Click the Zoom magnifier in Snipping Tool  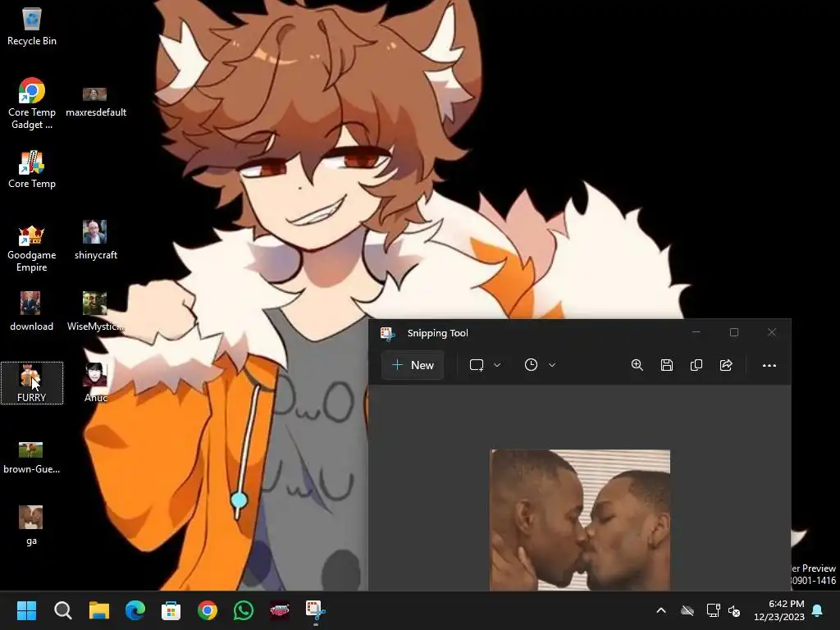[x=637, y=365]
